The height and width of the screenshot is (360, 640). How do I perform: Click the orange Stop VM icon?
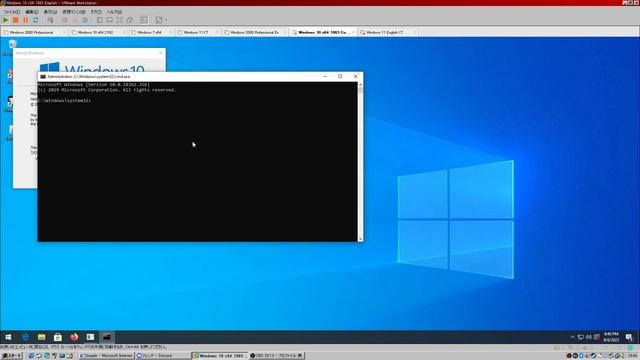[16, 20]
